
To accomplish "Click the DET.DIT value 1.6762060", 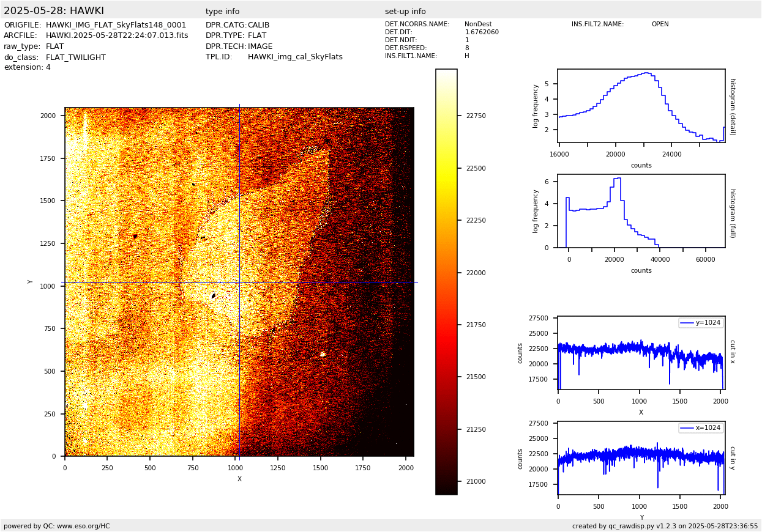I will (482, 32).
